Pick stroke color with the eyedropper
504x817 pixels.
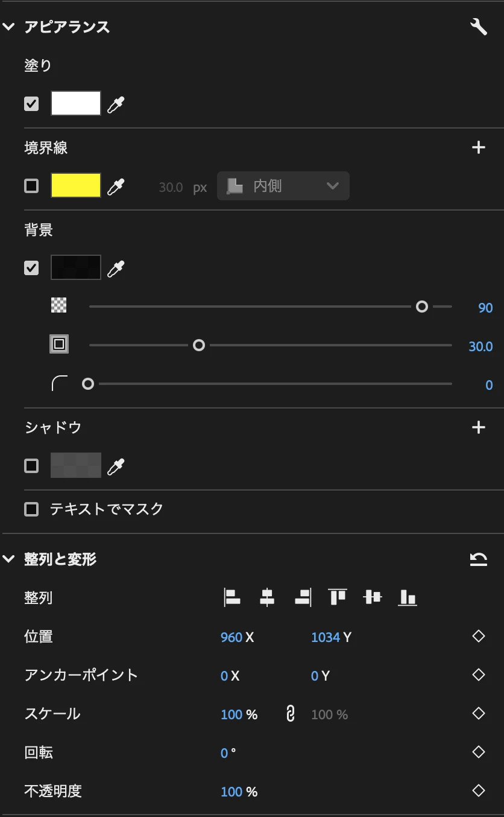pyautogui.click(x=115, y=186)
